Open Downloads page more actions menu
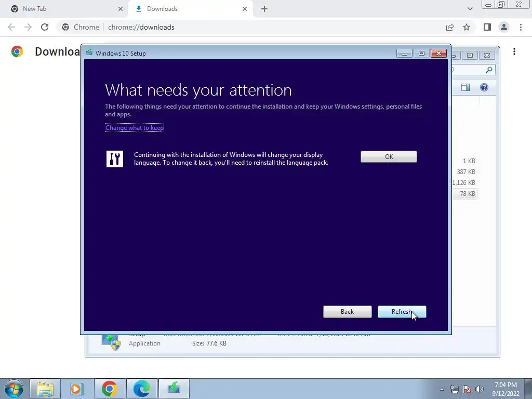This screenshot has height=399, width=532. (514, 51)
